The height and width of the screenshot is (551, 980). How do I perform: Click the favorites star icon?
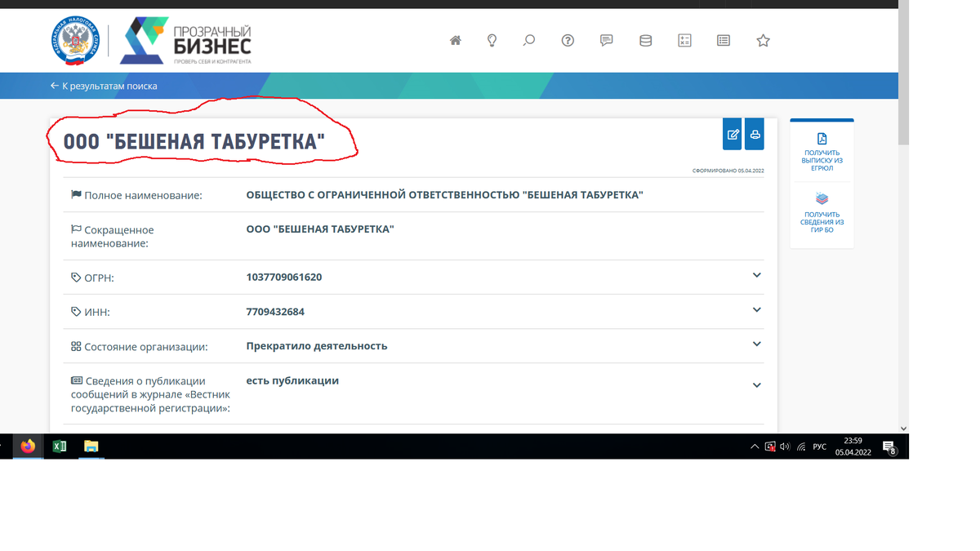(763, 40)
